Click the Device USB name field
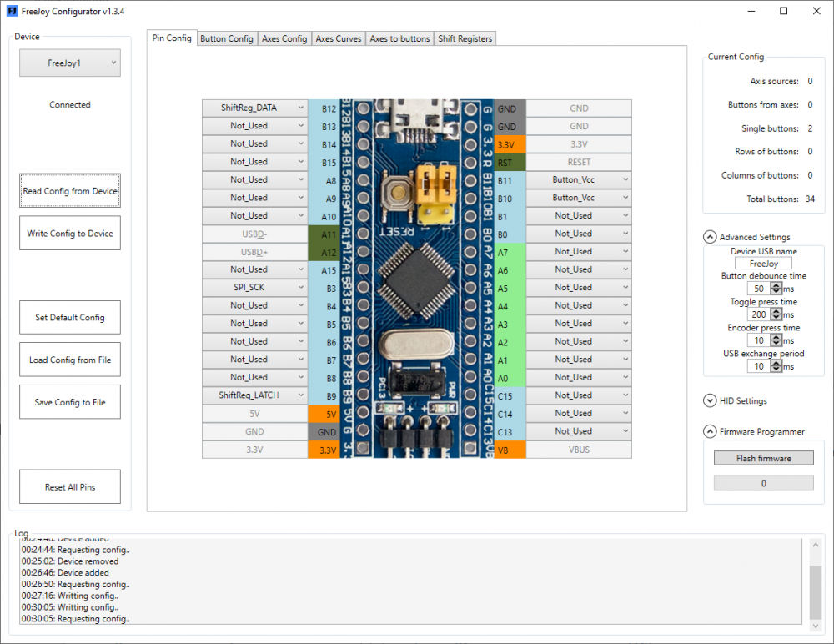This screenshot has width=834, height=644. click(763, 264)
